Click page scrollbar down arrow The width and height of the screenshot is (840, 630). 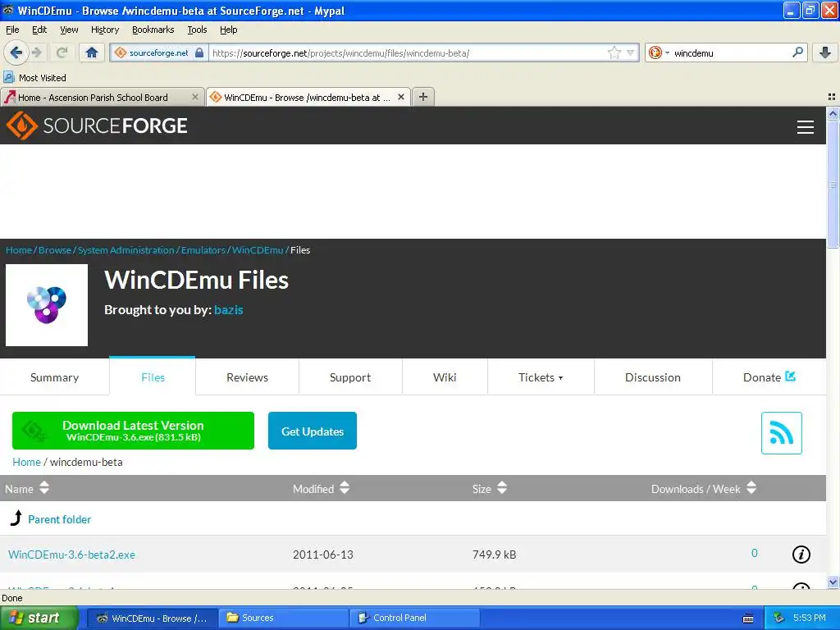tap(833, 582)
